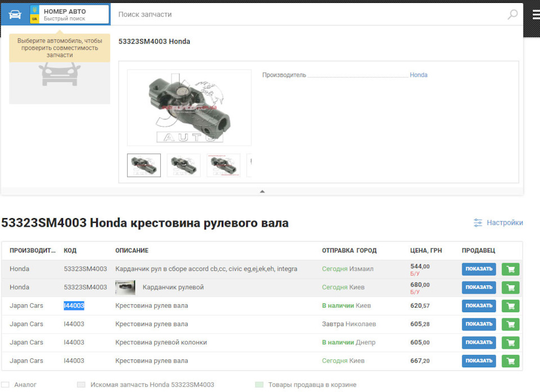
Task: Click price 544,00
Action: (420, 266)
